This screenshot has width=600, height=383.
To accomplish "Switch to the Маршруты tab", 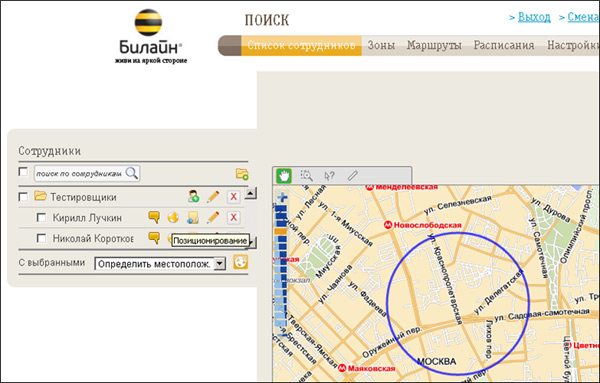I will (x=434, y=45).
